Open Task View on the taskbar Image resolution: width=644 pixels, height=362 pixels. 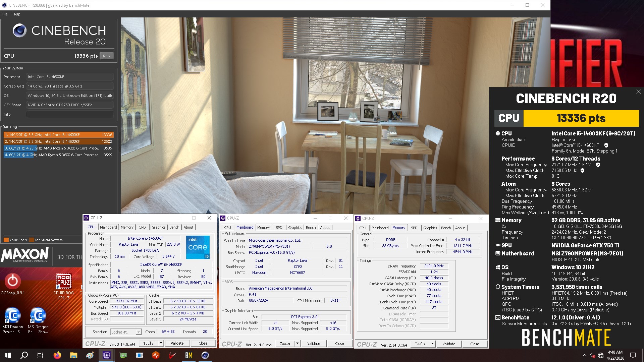tap(40, 355)
